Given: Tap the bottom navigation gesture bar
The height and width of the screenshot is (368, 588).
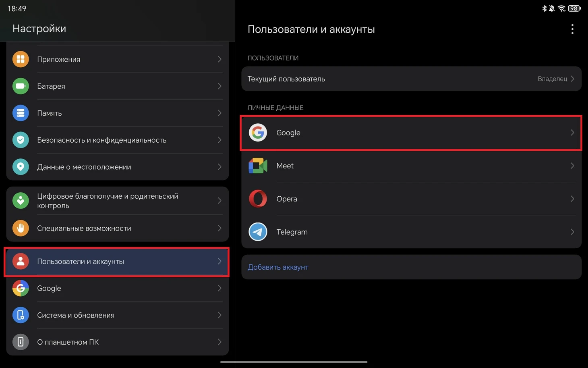Looking at the screenshot, I should (294, 362).
